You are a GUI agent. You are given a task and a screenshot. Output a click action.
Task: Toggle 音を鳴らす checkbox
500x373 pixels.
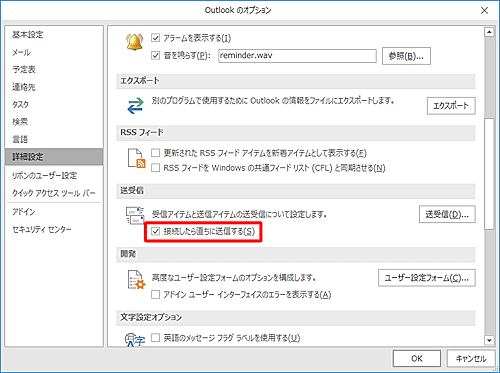pos(155,55)
